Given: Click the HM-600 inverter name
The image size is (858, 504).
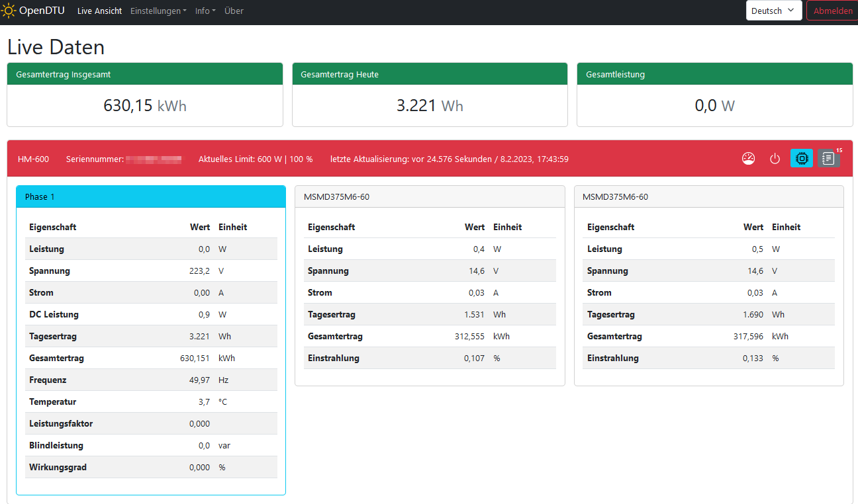Looking at the screenshot, I should 33,159.
